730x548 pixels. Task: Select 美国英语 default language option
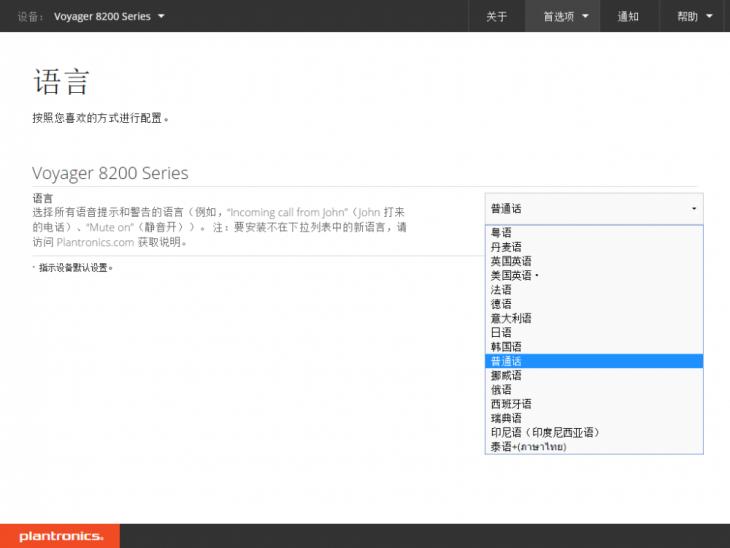coord(594,275)
